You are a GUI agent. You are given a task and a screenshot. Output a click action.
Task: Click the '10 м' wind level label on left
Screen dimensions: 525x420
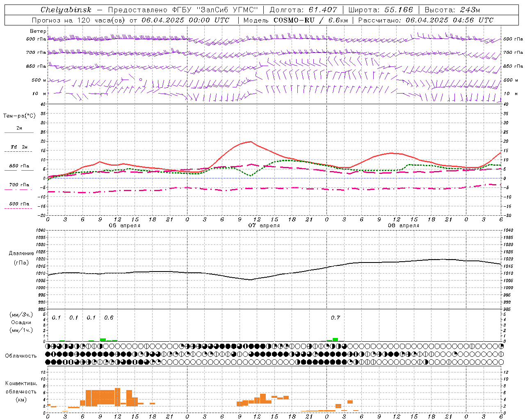[39, 94]
